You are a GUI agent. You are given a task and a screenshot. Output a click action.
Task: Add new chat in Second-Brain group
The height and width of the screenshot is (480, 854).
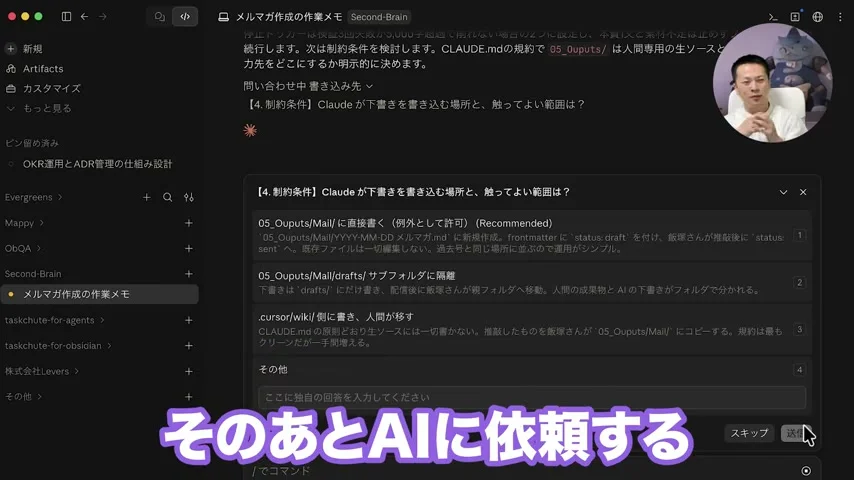click(188, 274)
